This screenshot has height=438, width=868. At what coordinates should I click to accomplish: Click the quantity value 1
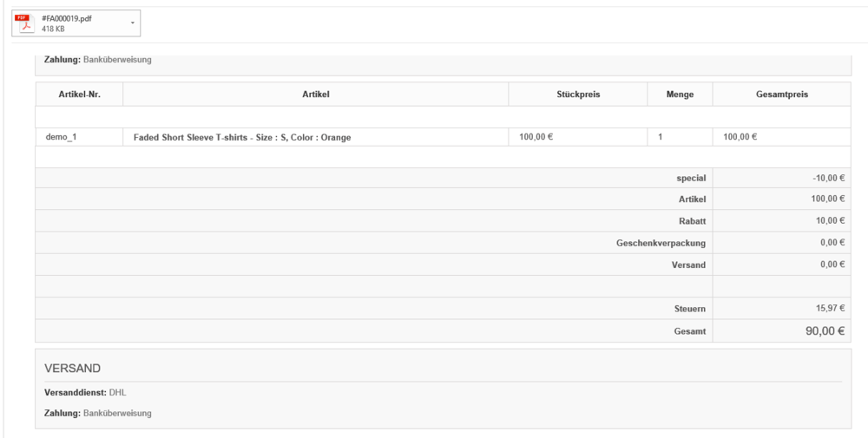[x=660, y=137]
